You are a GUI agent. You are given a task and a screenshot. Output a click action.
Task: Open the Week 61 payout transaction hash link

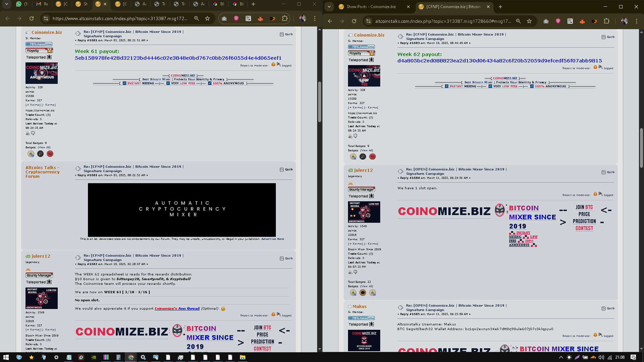coord(178,58)
